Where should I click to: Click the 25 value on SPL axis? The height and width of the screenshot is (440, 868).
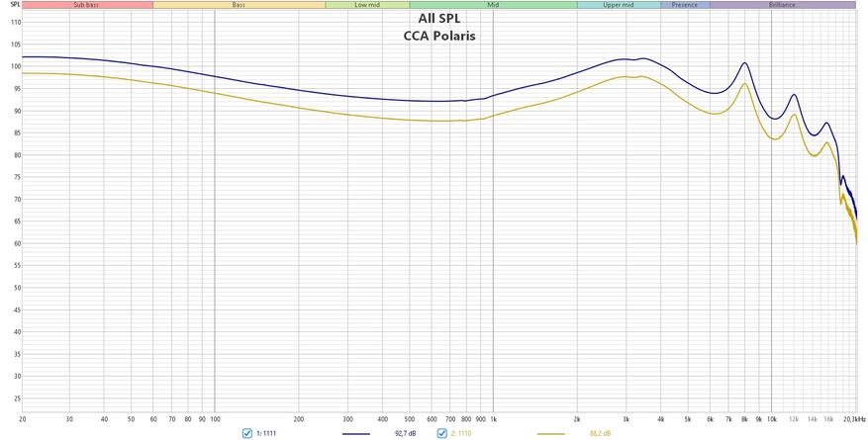tap(17, 398)
